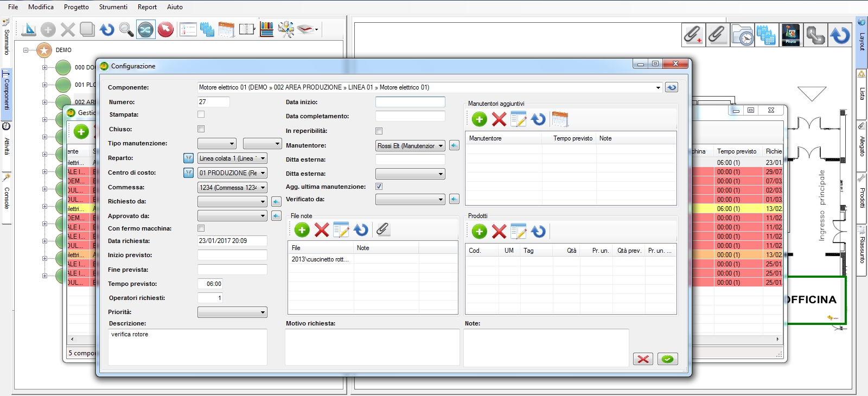
Task: Click the Photo icon in top-right toolbar
Action: [790, 35]
